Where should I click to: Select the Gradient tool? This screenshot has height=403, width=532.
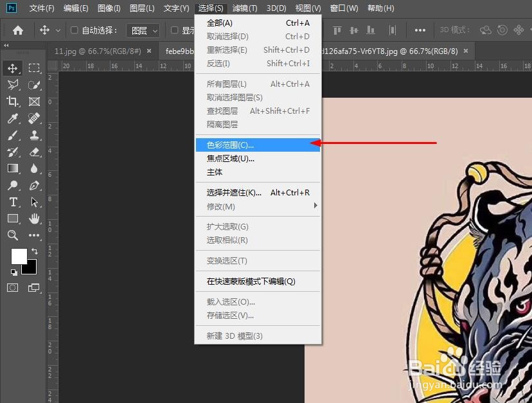click(13, 168)
